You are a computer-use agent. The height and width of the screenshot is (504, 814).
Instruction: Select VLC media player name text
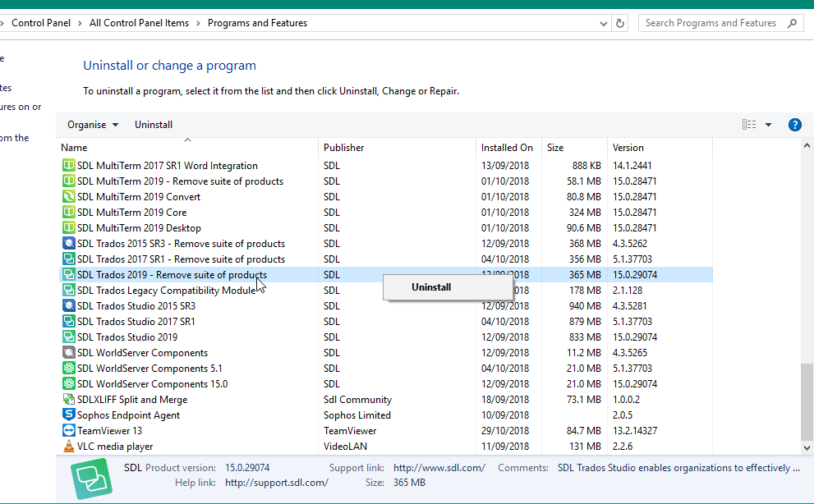coord(115,446)
